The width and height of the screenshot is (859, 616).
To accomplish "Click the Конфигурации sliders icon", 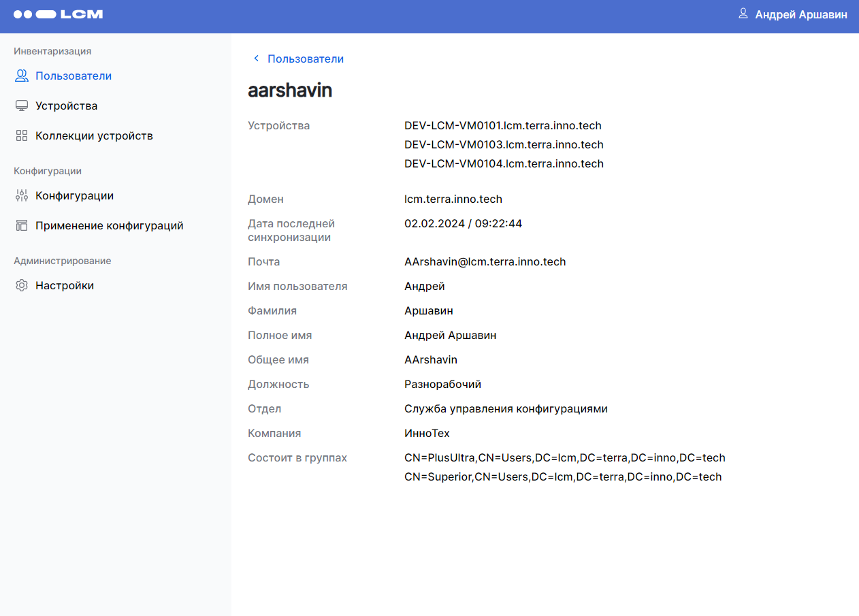I will 21,195.
